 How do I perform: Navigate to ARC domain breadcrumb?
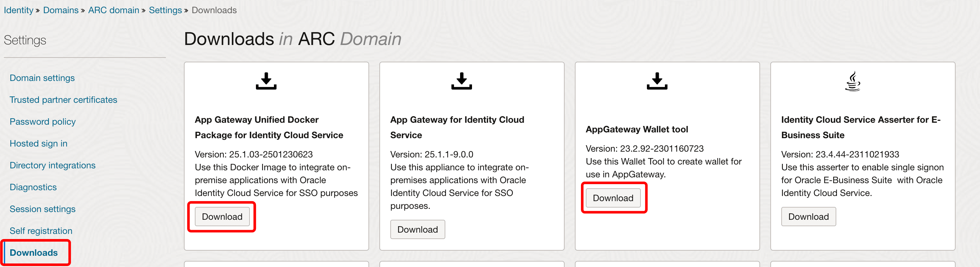(x=114, y=10)
